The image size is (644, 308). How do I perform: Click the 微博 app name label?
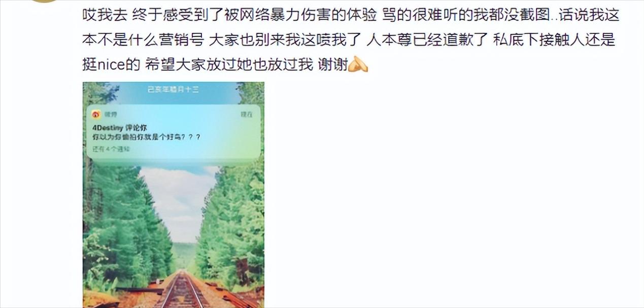(111, 115)
